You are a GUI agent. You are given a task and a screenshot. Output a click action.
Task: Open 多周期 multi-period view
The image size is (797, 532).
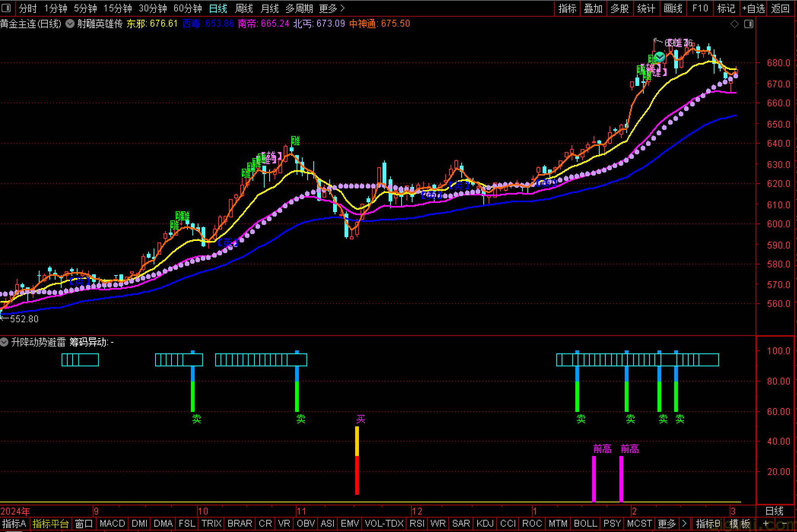tap(299, 8)
